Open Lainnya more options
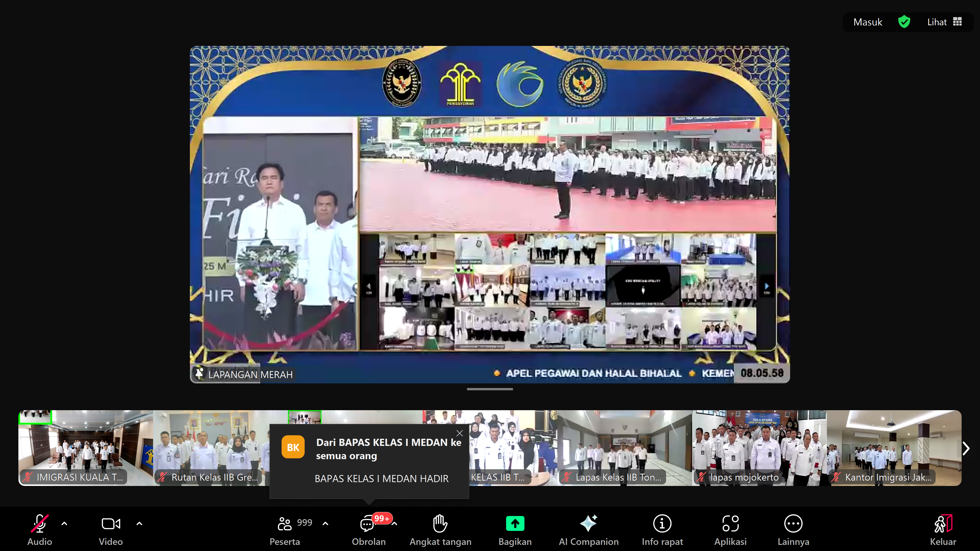This screenshot has width=980, height=551. 793,530
